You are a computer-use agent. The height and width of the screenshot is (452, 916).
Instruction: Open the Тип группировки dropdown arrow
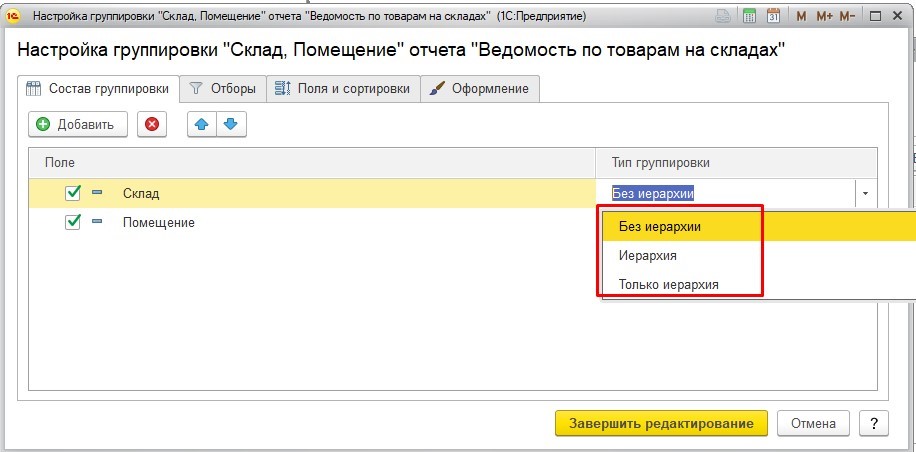pyautogui.click(x=865, y=194)
